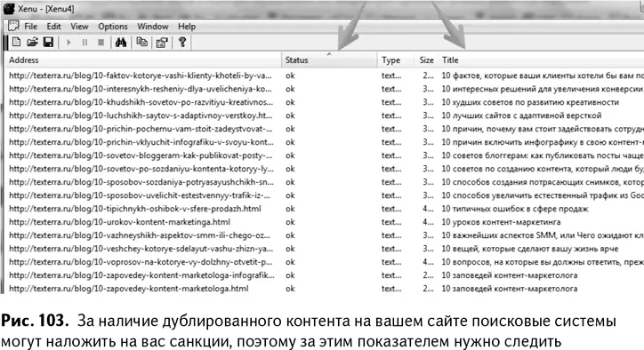This screenshot has width=644, height=350.
Task: Click the Save floppy disk icon
Action: [48, 43]
